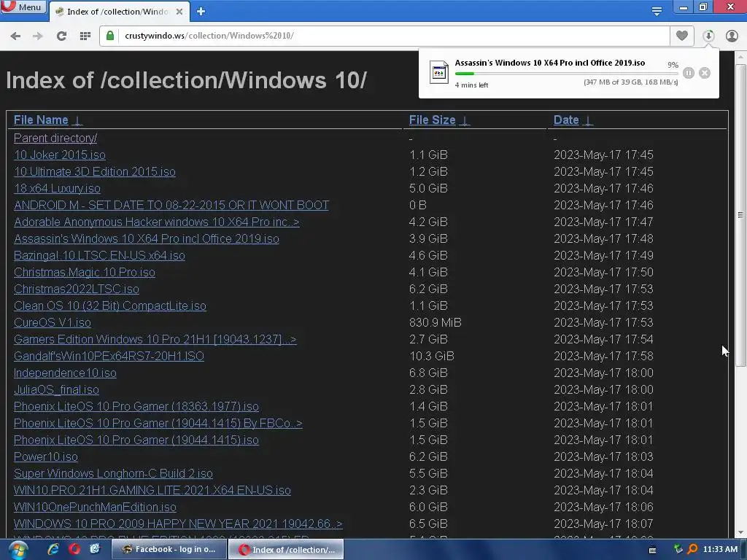The height and width of the screenshot is (560, 747).
Task: Sort by Date column
Action: click(573, 120)
